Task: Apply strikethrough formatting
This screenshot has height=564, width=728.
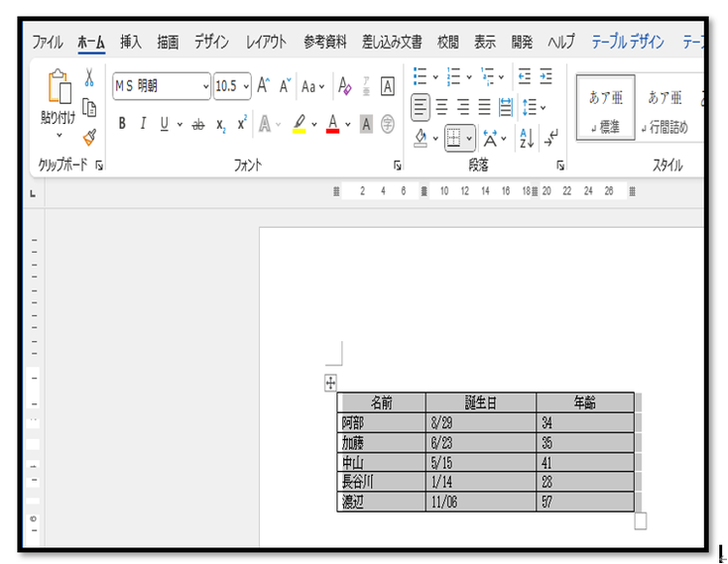Action: (198, 124)
